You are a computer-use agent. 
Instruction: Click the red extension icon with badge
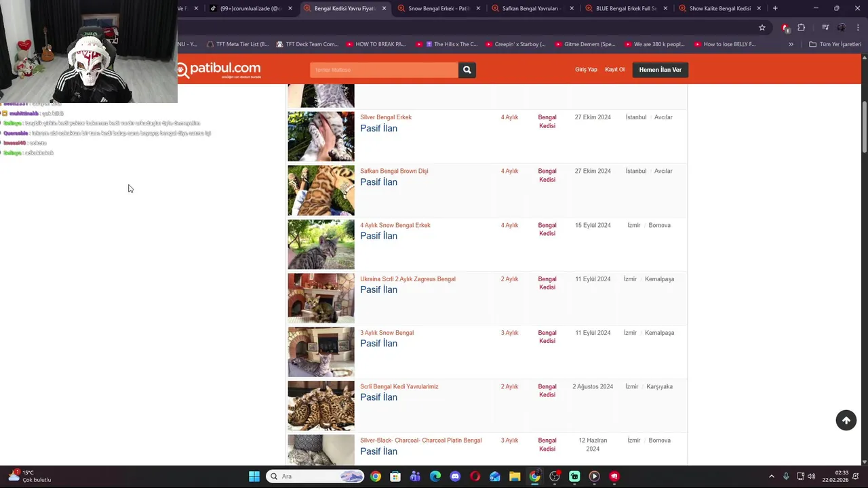pyautogui.click(x=785, y=28)
